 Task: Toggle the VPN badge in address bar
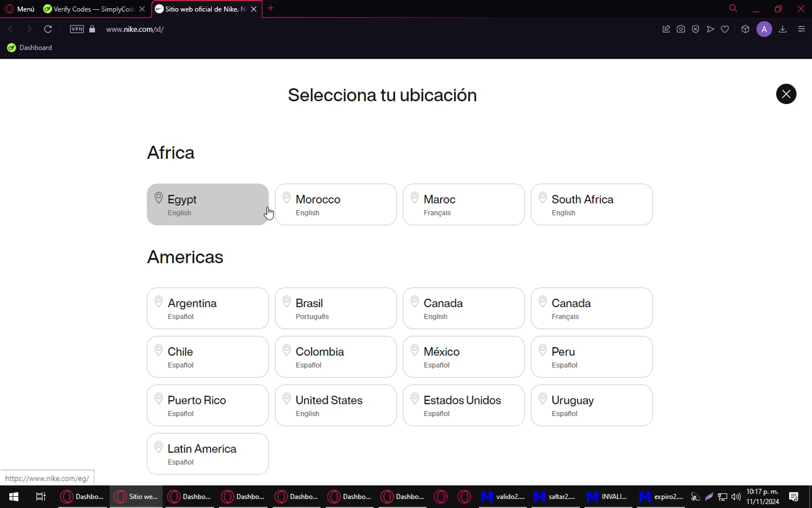point(77,29)
